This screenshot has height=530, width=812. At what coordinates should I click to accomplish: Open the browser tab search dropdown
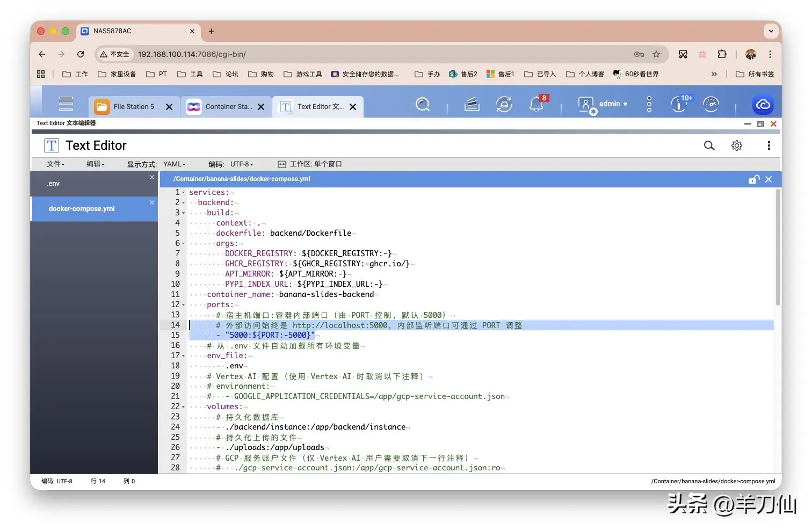pos(771,31)
